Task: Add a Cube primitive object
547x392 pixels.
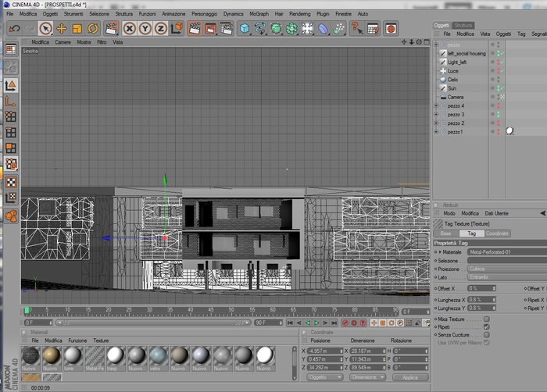Action: [245, 28]
